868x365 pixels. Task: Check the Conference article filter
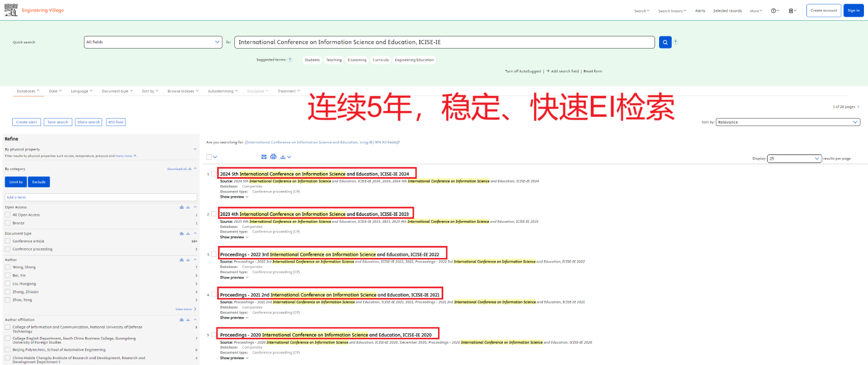tap(8, 241)
